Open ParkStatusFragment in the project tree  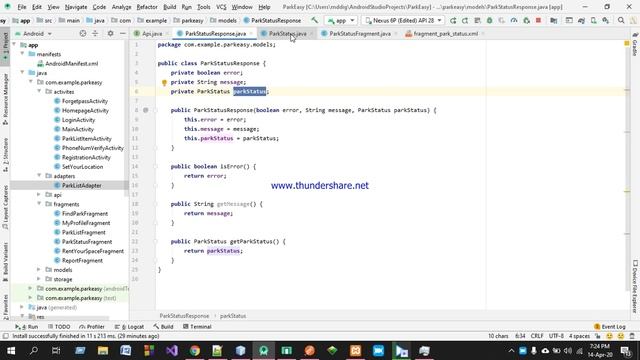tap(87, 242)
